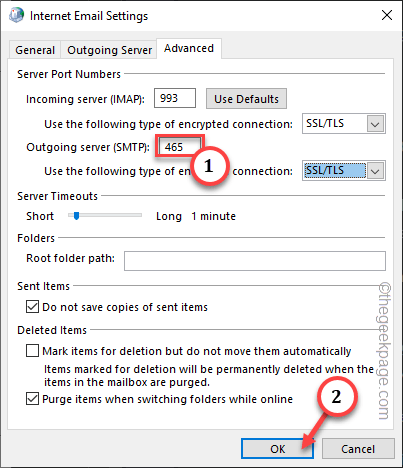Screen dimensions: 403x468
Task: Click the "Incoming server (IMAP):" label
Action: tap(85, 99)
